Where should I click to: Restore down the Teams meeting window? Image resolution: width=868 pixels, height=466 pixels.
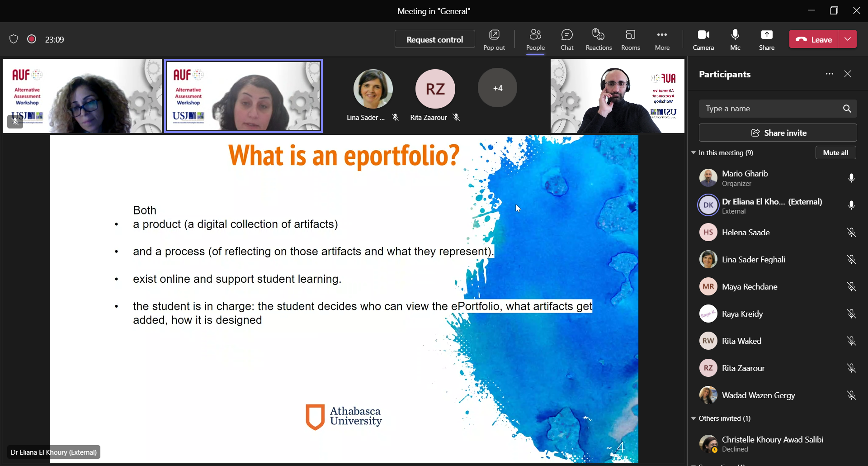click(x=834, y=11)
